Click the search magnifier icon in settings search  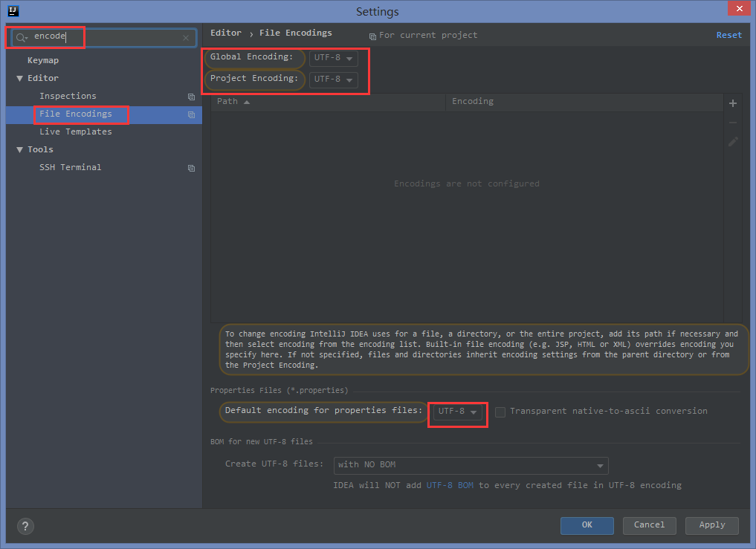coord(21,37)
